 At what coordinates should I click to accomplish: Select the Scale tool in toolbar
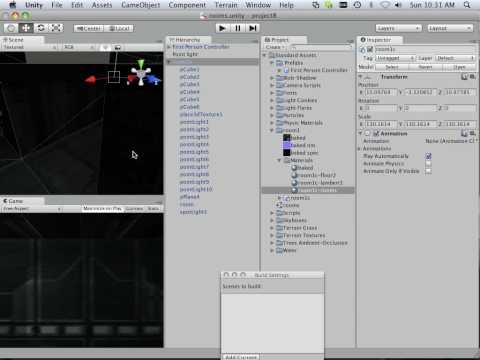[56, 28]
